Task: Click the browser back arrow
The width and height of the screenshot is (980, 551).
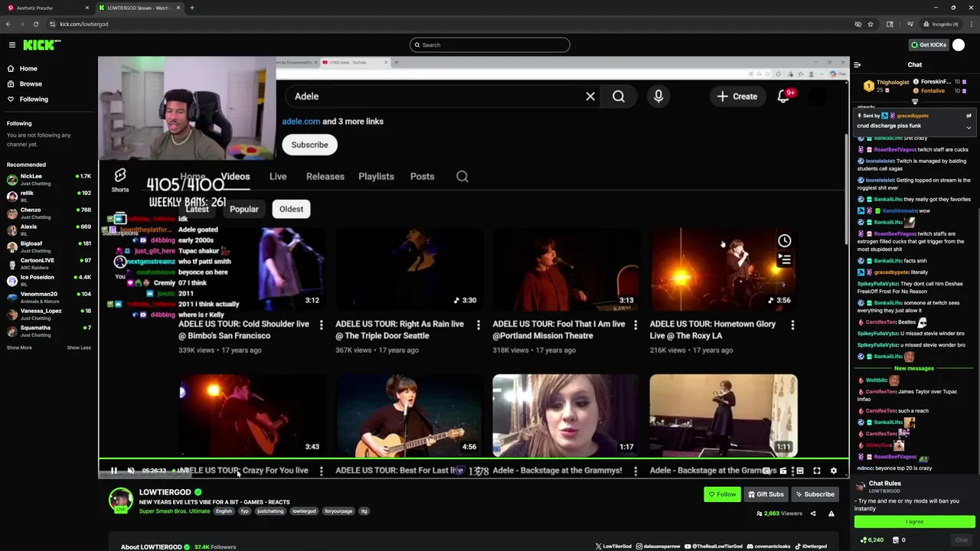Action: pyautogui.click(x=8, y=24)
